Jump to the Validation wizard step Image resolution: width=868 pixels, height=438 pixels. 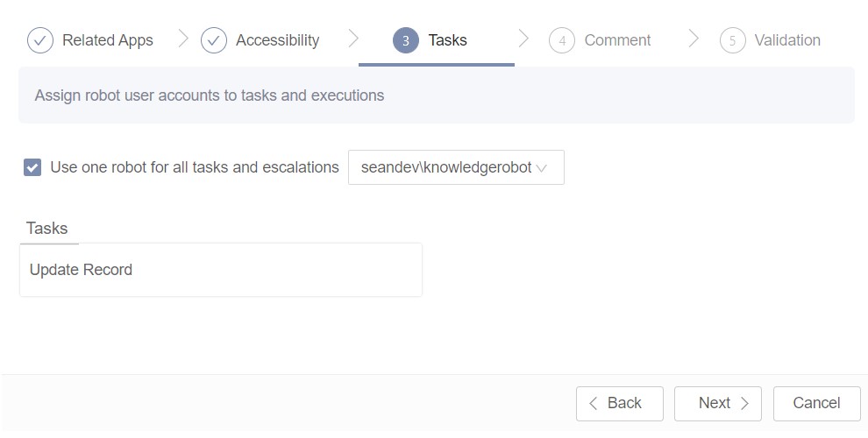click(787, 40)
